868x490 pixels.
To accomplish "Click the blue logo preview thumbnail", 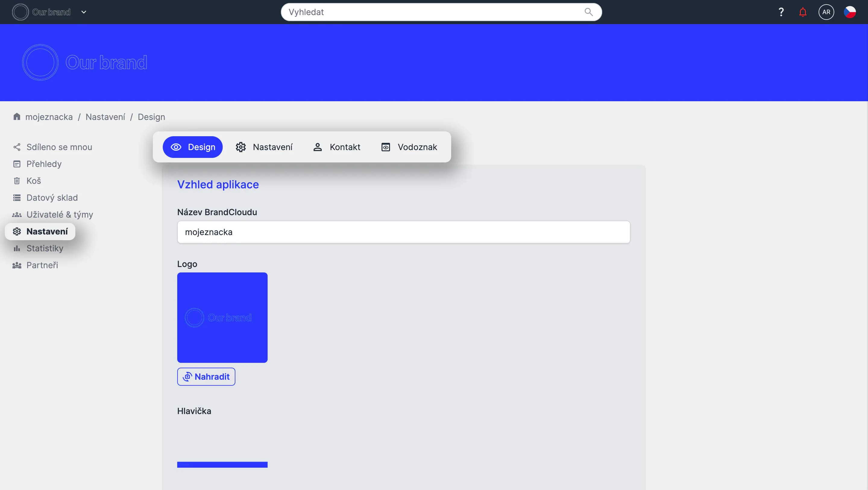I will (x=222, y=317).
